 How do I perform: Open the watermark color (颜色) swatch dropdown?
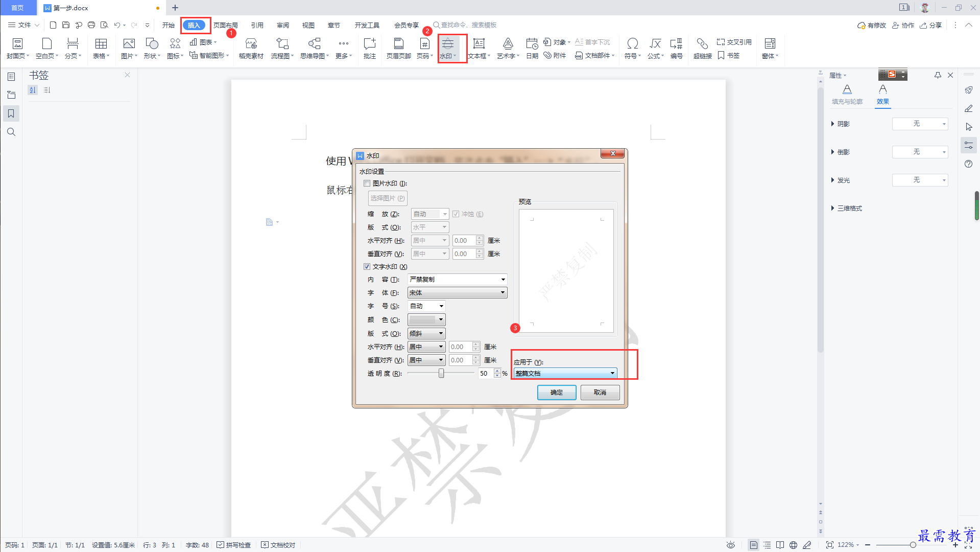[x=426, y=320]
